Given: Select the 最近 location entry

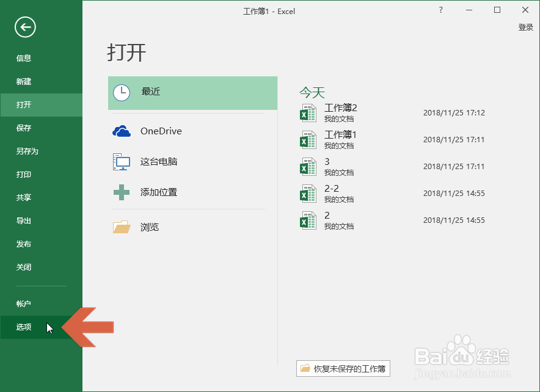Looking at the screenshot, I should point(192,93).
